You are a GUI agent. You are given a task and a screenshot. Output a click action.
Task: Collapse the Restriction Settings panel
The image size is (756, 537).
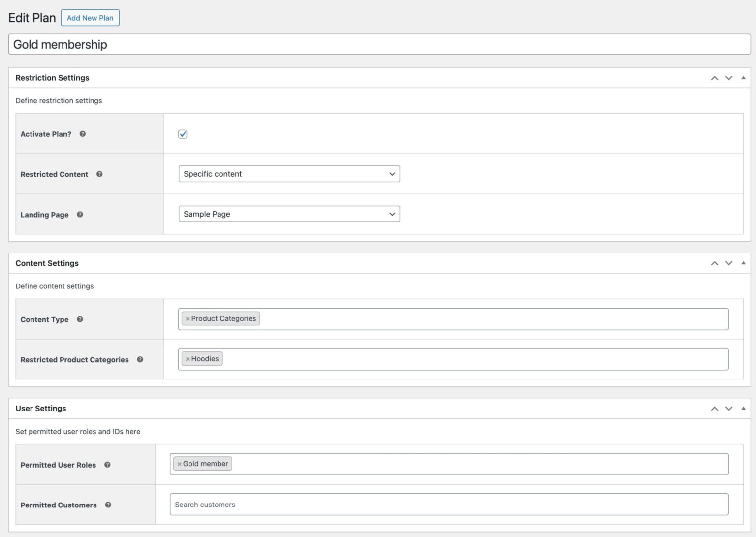[743, 77]
